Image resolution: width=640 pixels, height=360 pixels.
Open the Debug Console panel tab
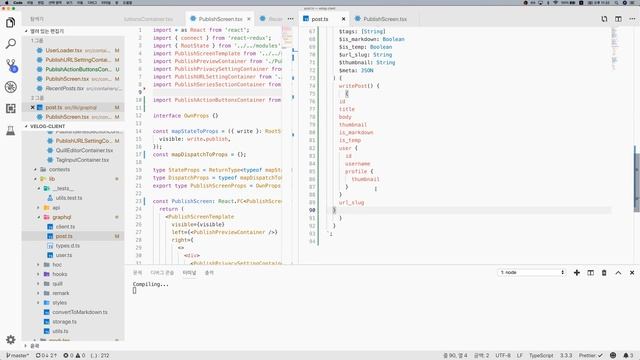point(162,273)
